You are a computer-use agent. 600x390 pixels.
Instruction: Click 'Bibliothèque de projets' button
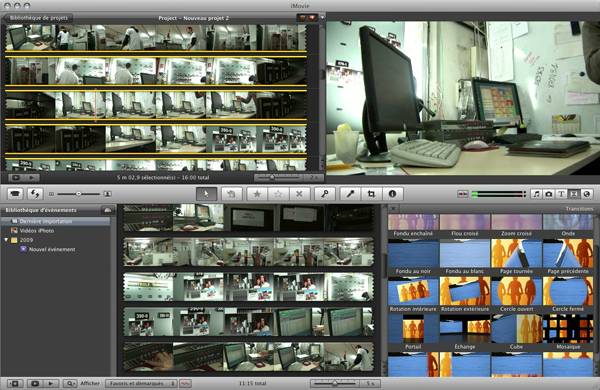[38, 18]
